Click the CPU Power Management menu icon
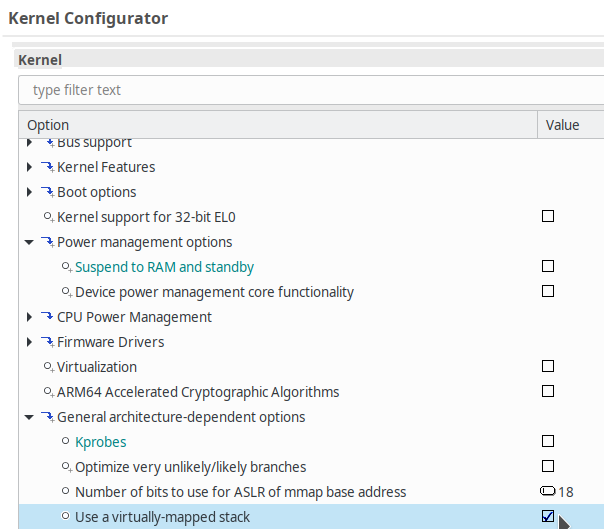 point(47,317)
